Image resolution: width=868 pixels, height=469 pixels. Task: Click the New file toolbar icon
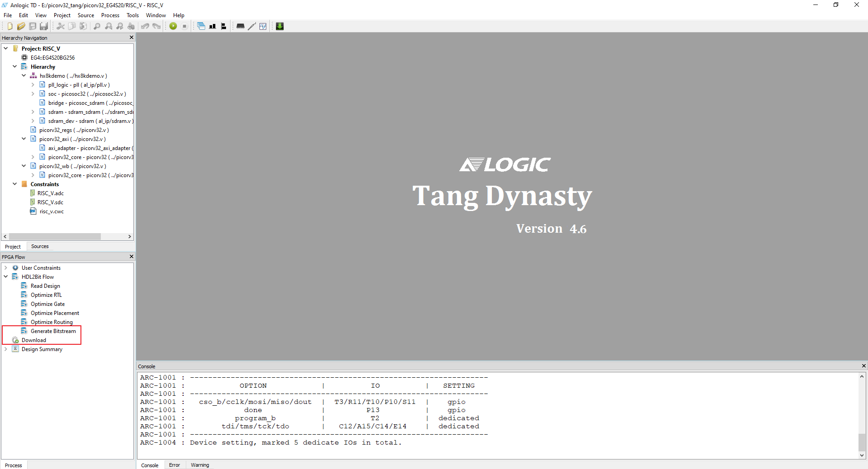tap(10, 26)
